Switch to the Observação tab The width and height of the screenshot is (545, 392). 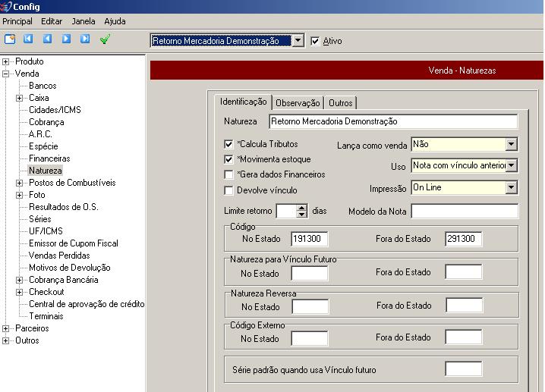click(297, 103)
